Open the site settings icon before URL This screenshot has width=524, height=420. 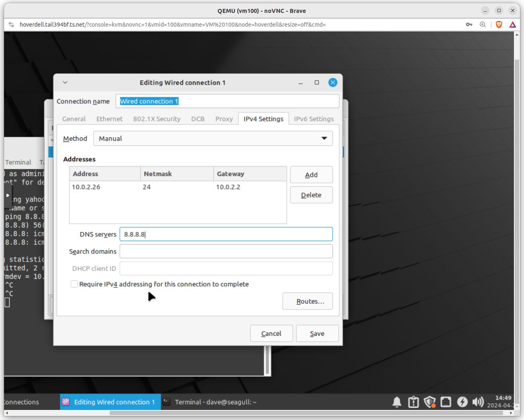[11, 25]
